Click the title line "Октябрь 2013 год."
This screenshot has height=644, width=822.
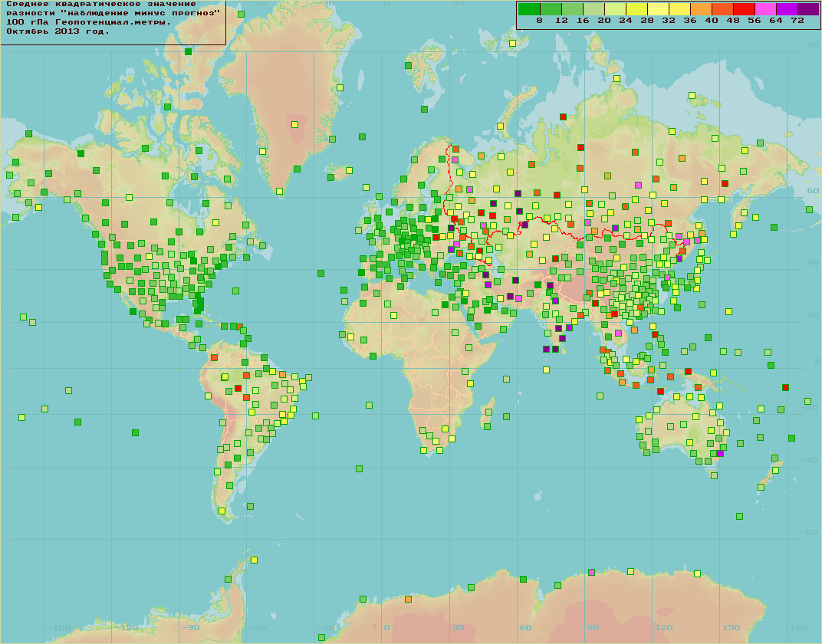[58, 31]
